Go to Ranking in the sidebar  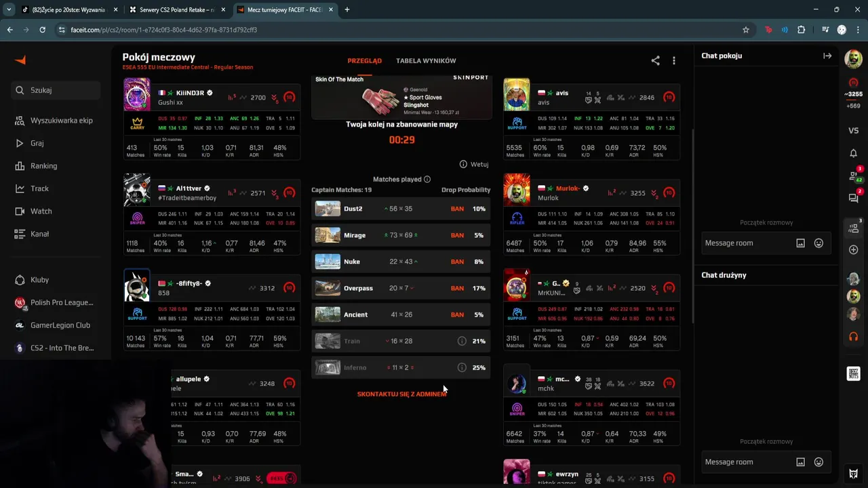pyautogui.click(x=37, y=166)
